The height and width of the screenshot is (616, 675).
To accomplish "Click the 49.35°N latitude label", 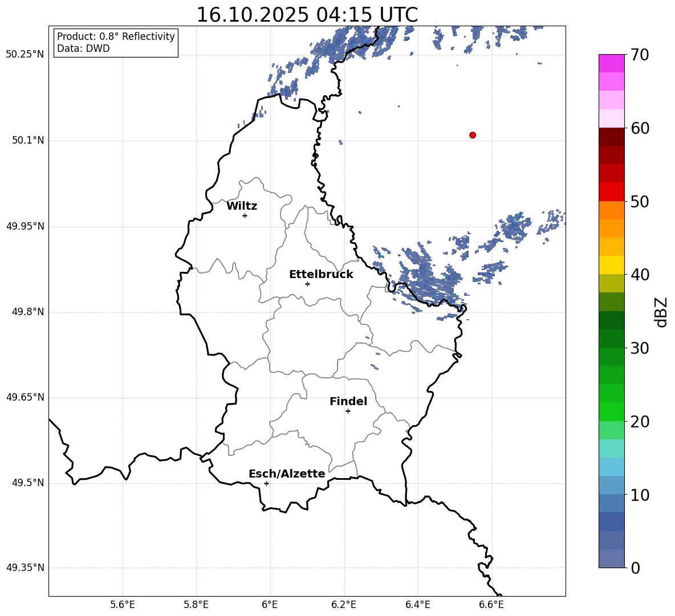I will coord(25,568).
